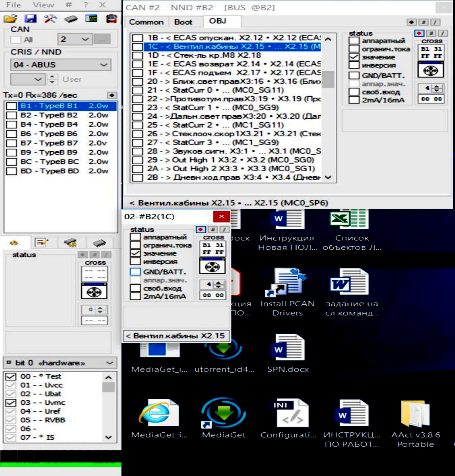Select the notes-with-pencil icon tab

41,242
